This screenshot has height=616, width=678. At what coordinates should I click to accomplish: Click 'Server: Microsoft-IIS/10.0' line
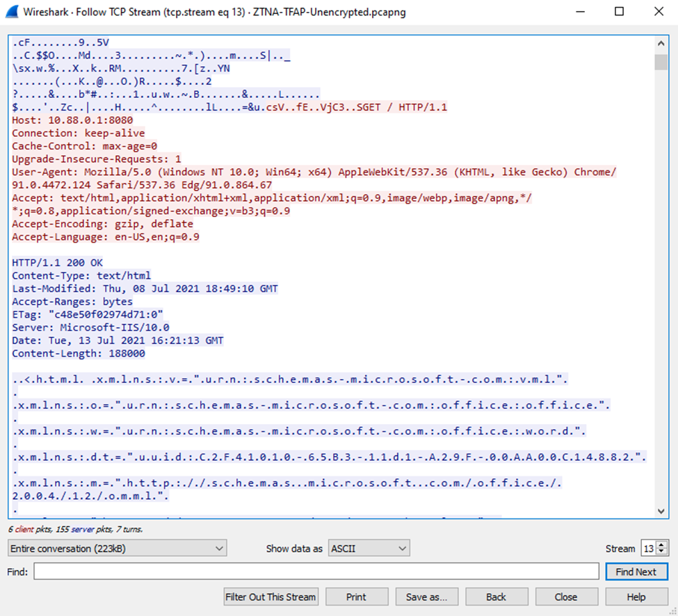(90, 327)
